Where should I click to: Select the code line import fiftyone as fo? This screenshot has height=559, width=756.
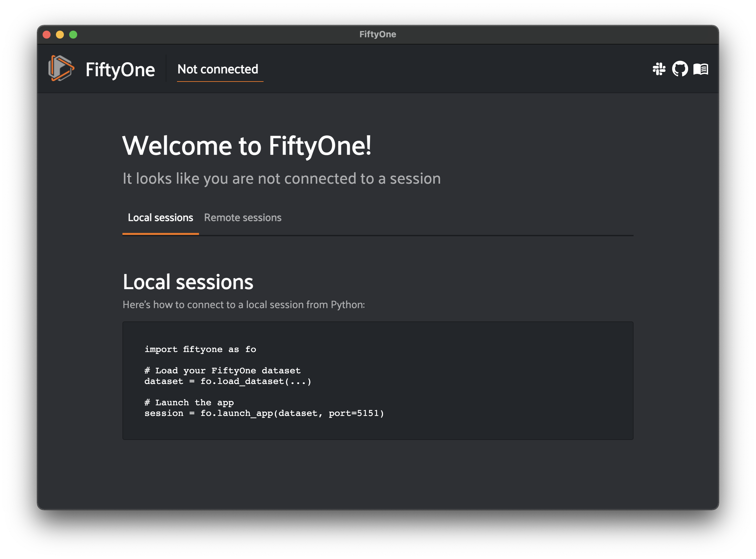[x=200, y=349]
